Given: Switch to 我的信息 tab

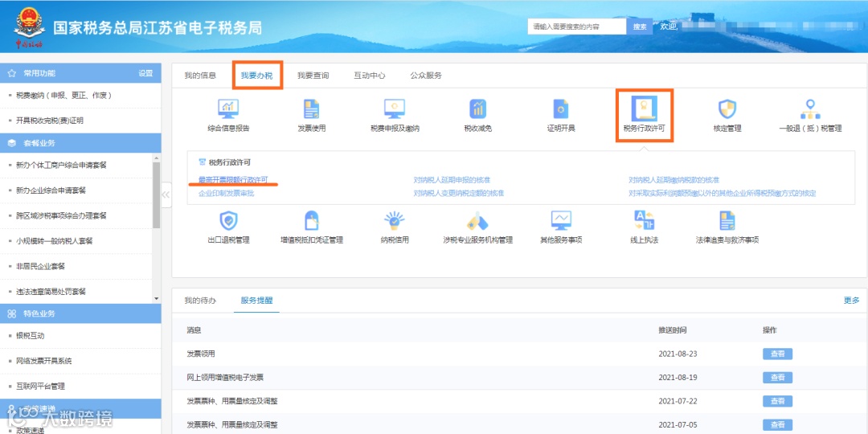Looking at the screenshot, I should (200, 76).
